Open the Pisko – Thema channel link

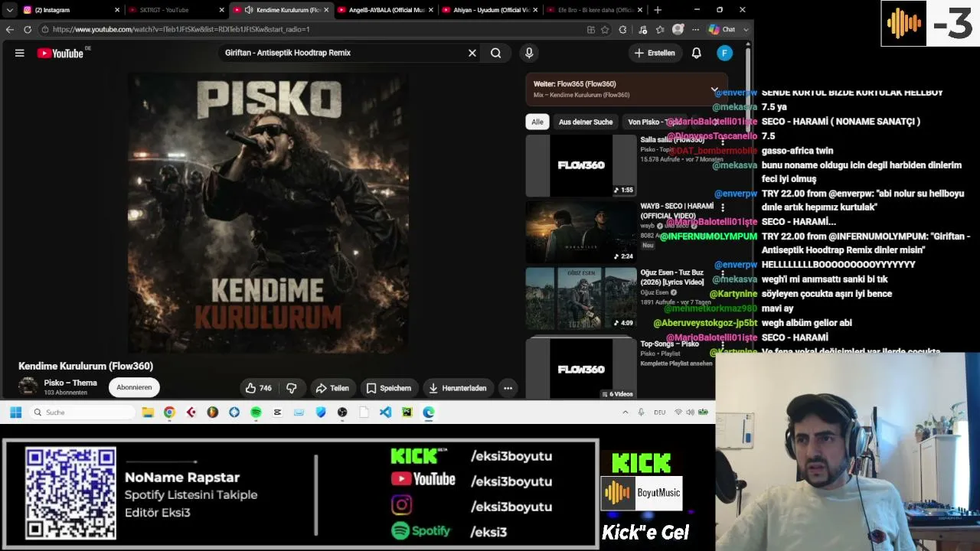pos(70,383)
